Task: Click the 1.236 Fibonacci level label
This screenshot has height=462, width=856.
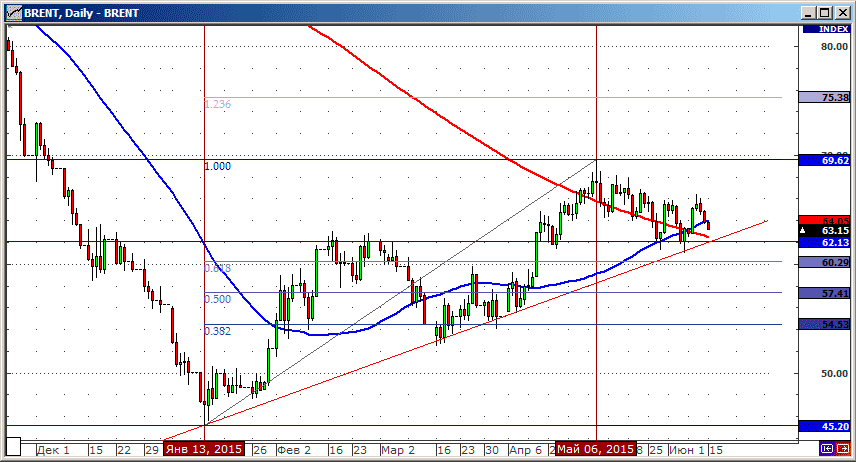Action: pos(217,104)
